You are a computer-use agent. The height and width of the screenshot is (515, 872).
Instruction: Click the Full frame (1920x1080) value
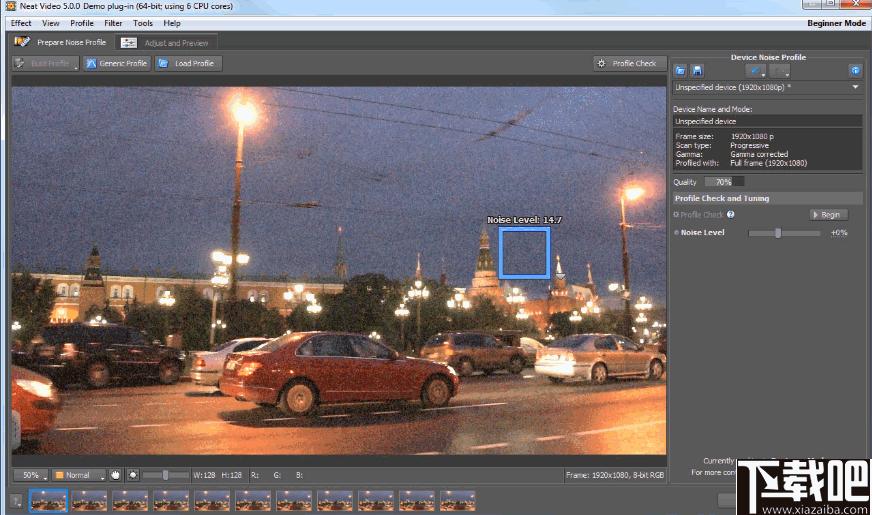[x=769, y=163]
